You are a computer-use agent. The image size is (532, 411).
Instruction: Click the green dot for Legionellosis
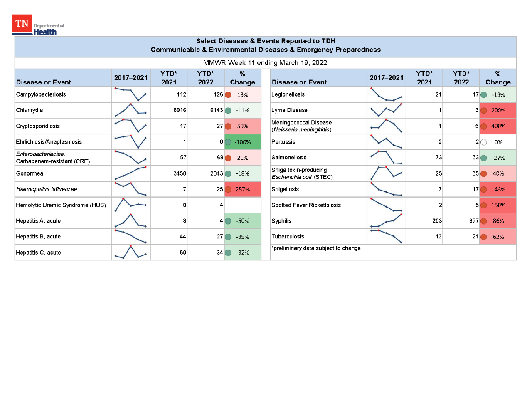484,95
